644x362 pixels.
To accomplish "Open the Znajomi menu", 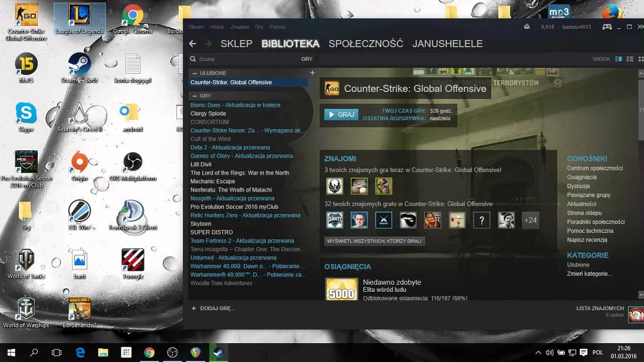I will [239, 27].
